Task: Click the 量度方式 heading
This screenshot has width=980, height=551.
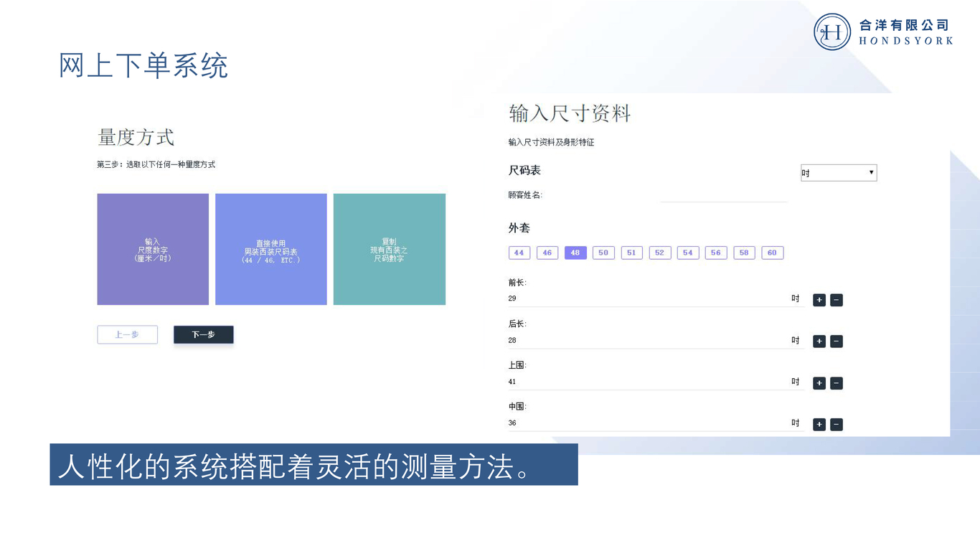Action: [136, 137]
